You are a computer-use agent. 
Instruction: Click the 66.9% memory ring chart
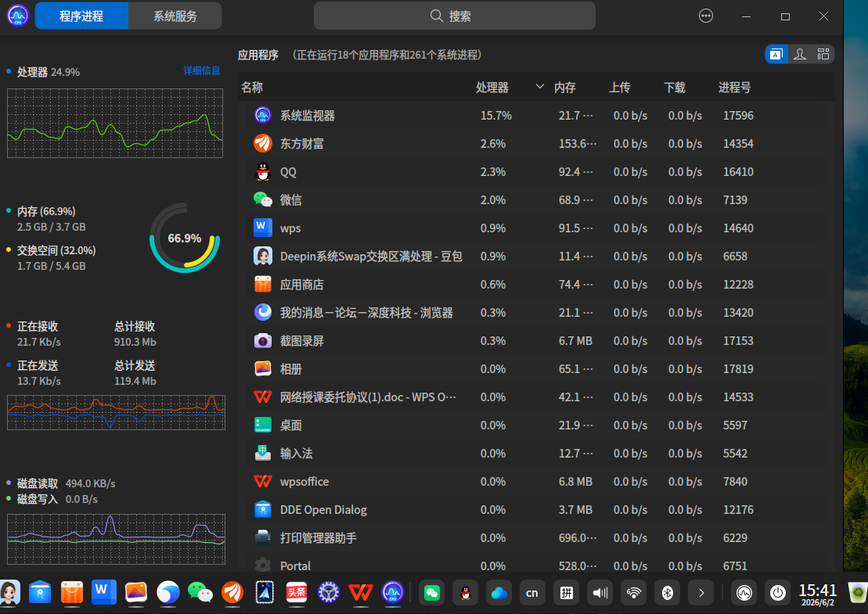coord(185,238)
